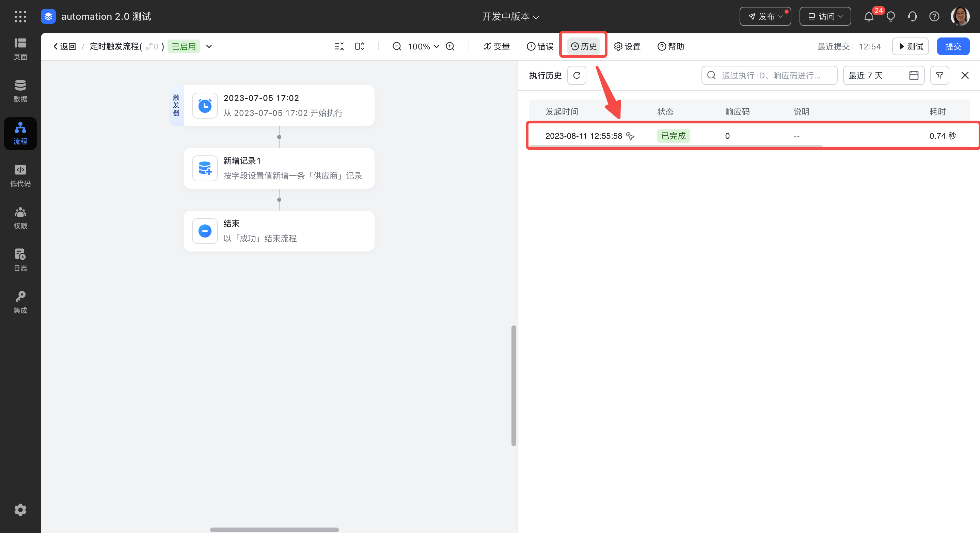Click the 已启用 status badge

coord(184,46)
